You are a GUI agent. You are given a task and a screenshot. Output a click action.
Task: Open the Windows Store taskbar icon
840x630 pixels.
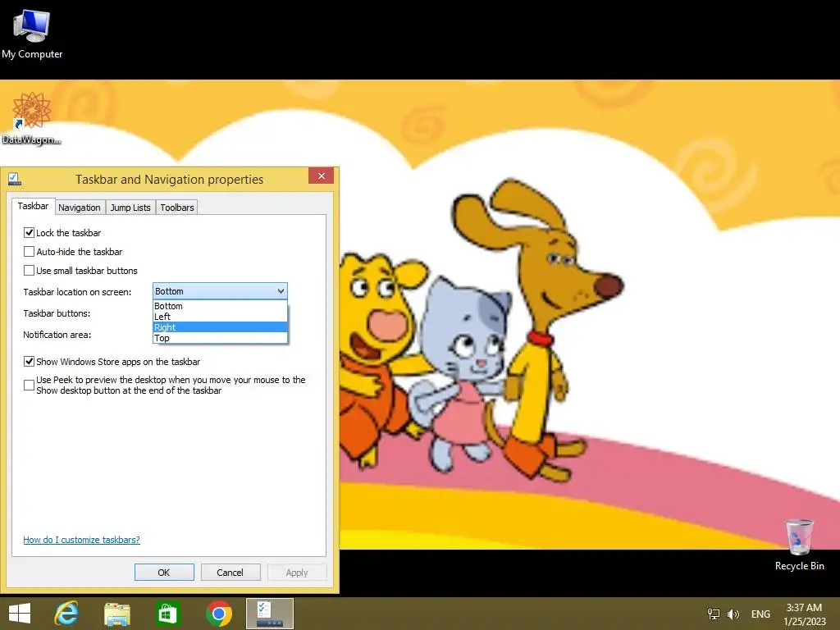pos(167,614)
